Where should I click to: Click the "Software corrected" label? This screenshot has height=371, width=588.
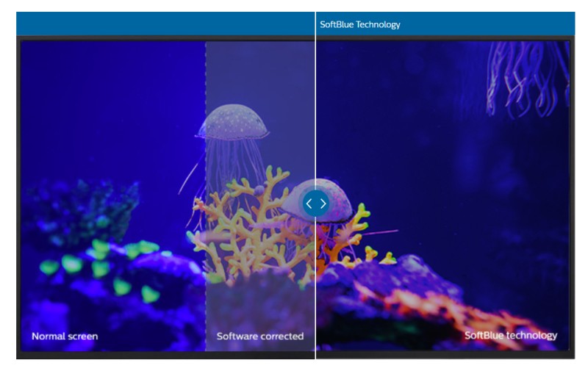tap(259, 336)
